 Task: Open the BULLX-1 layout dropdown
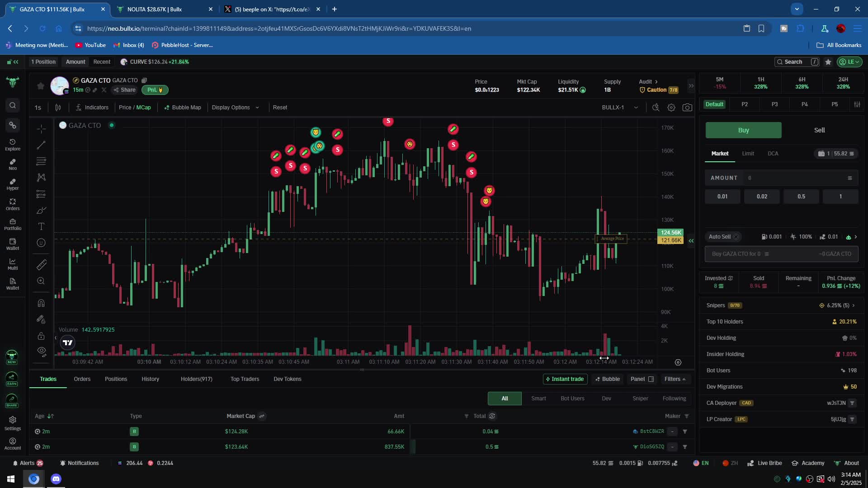620,108
